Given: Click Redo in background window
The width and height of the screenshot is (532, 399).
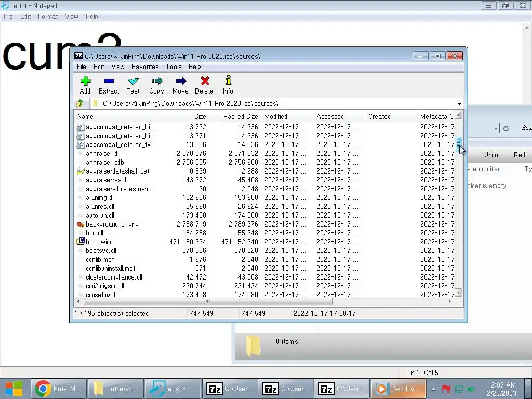Looking at the screenshot, I should point(521,155).
